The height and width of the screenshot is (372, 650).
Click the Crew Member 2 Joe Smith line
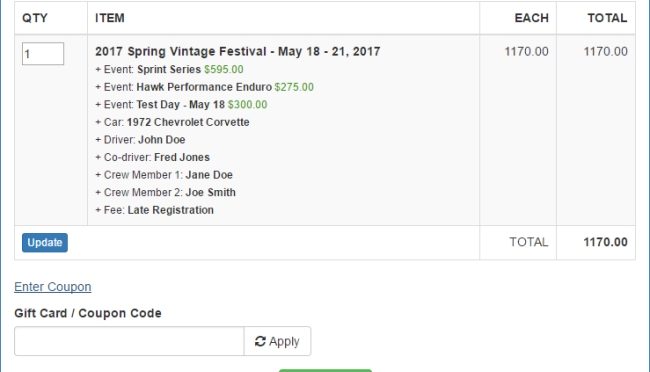click(x=165, y=192)
